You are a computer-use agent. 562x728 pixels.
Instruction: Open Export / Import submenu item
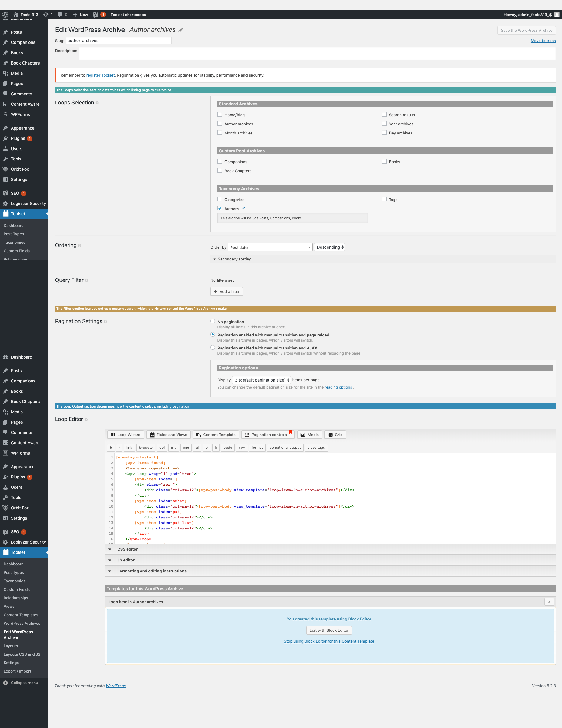tap(17, 671)
